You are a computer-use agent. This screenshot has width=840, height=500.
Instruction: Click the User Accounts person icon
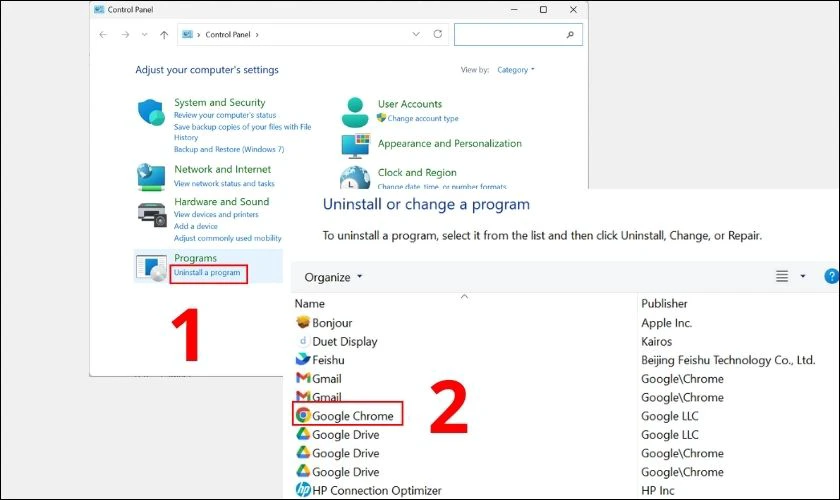[x=355, y=113]
